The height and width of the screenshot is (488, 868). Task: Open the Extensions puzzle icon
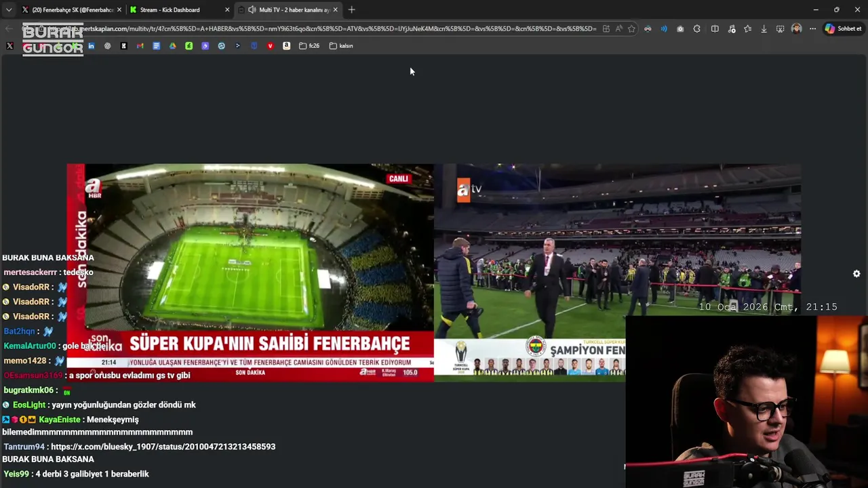[696, 28]
